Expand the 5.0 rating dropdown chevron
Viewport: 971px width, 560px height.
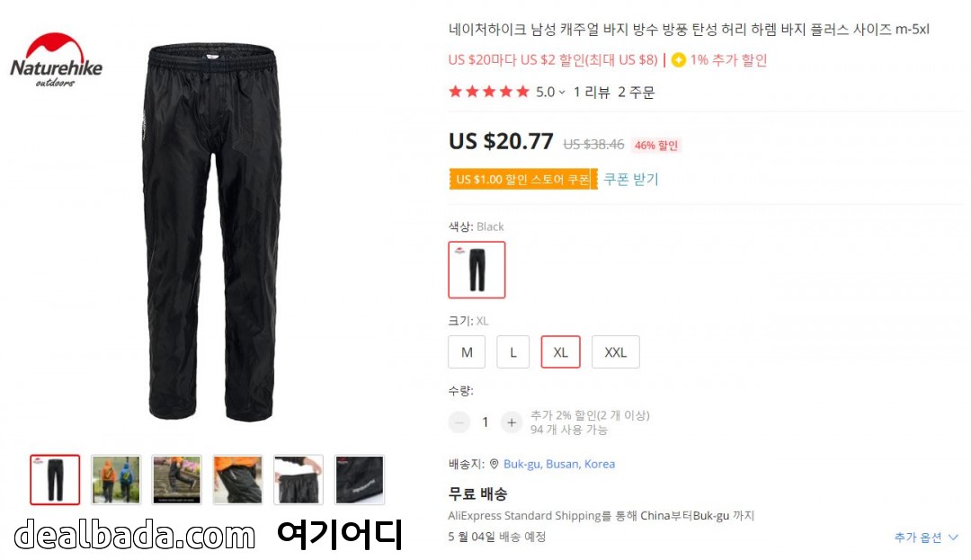[x=562, y=93]
